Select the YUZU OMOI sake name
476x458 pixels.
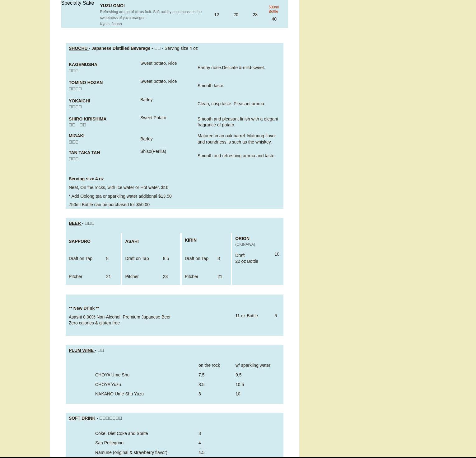[x=112, y=6]
